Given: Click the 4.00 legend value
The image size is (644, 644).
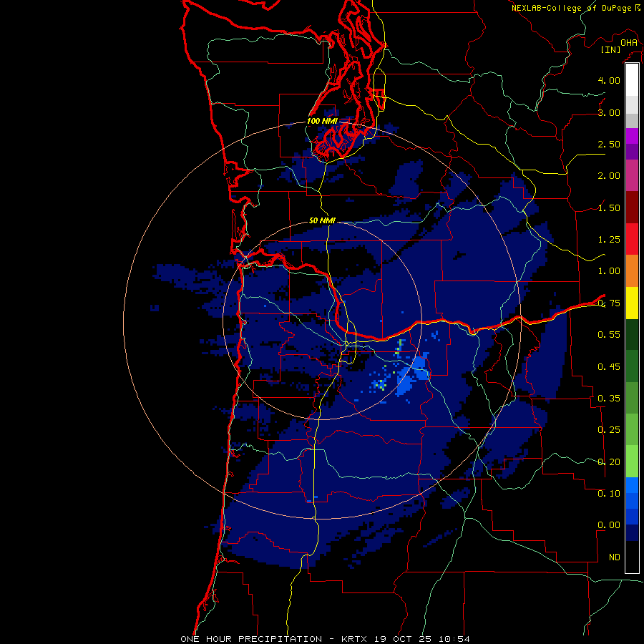Looking at the screenshot, I should [x=609, y=80].
